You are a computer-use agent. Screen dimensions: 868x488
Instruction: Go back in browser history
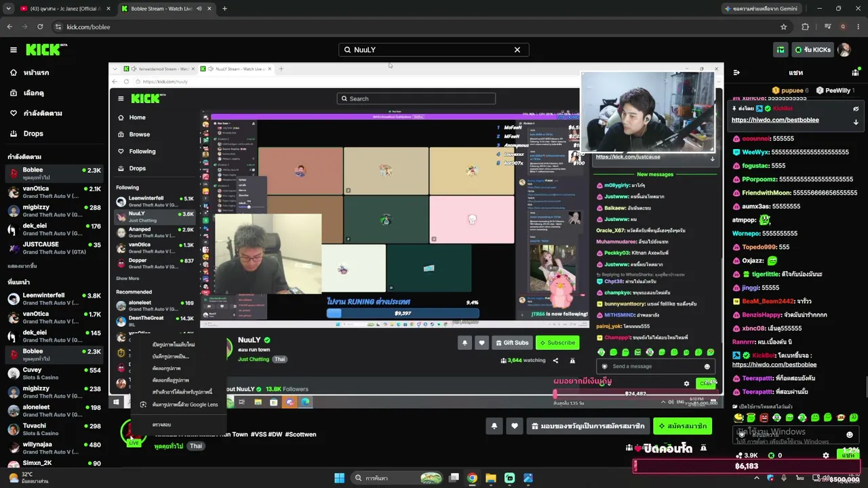coord(9,27)
